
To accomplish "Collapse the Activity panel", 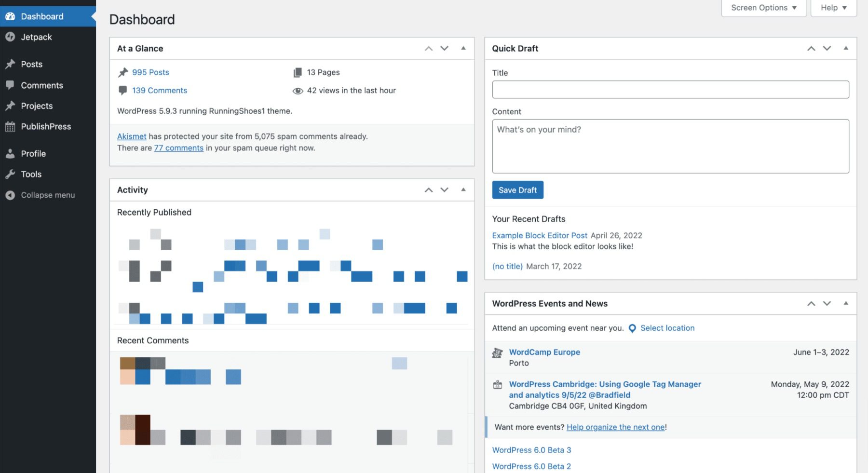I will pos(463,189).
